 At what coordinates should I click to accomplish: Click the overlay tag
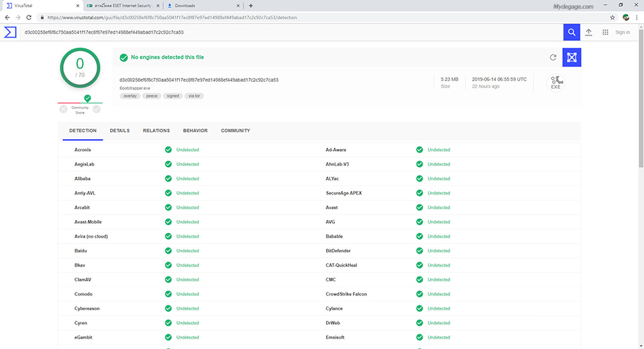click(130, 96)
